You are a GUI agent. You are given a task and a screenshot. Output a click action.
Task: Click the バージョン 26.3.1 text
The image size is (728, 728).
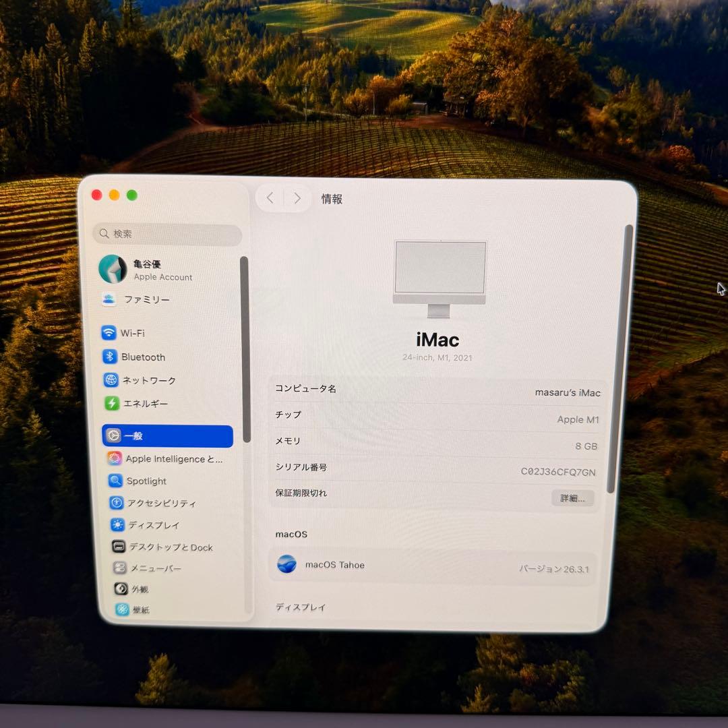click(x=554, y=569)
